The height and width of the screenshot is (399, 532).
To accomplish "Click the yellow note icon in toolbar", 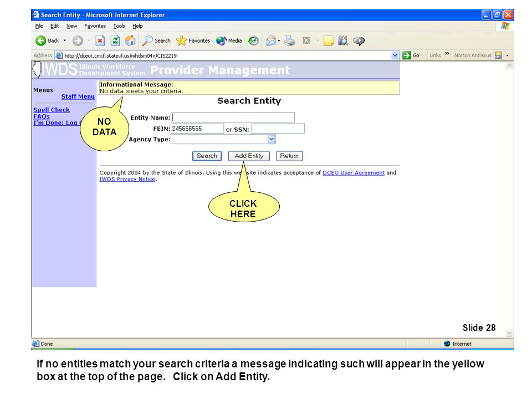I will (329, 40).
